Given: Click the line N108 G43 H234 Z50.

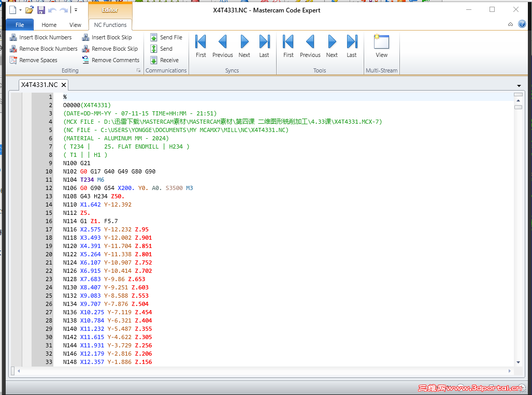Looking at the screenshot, I should (94, 196).
